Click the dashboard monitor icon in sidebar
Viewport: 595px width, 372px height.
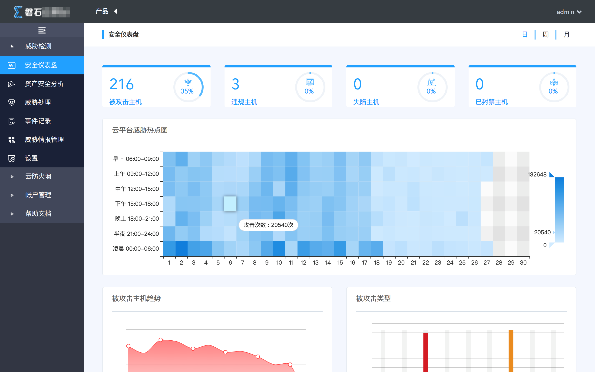[x=12, y=65]
